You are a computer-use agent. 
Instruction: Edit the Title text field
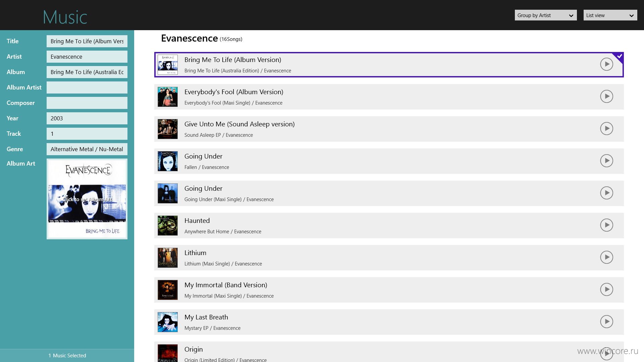click(87, 41)
